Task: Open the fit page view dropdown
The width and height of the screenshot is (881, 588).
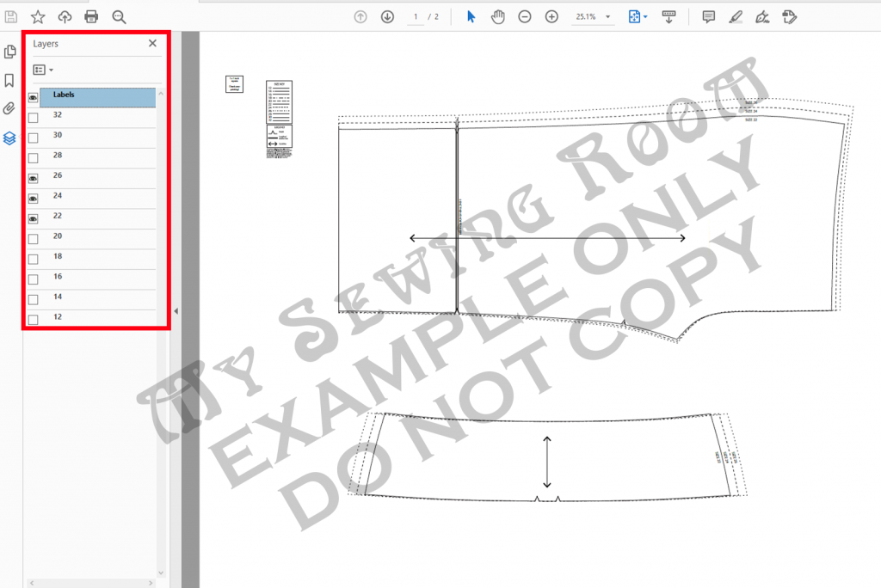Action: pos(638,16)
